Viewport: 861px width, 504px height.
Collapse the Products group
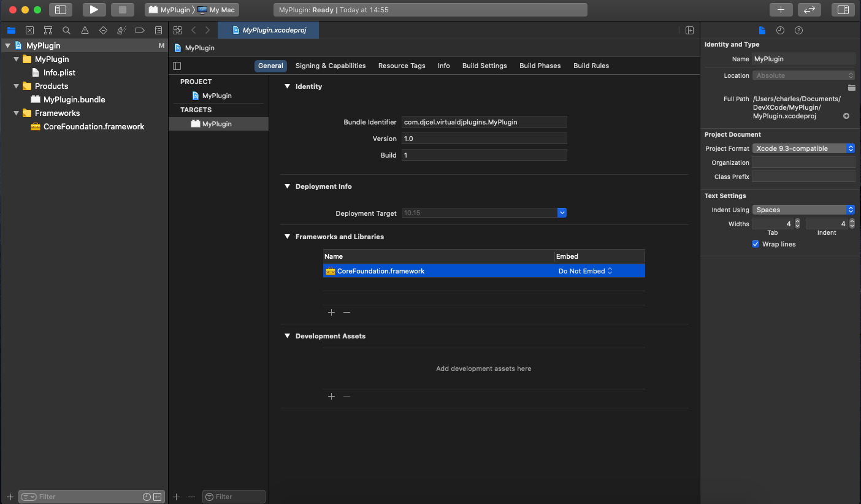17,86
